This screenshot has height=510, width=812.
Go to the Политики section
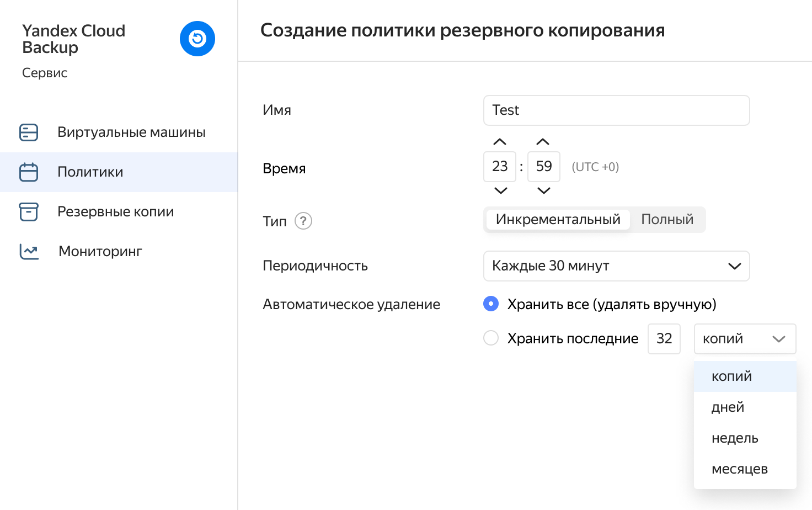tap(119, 172)
